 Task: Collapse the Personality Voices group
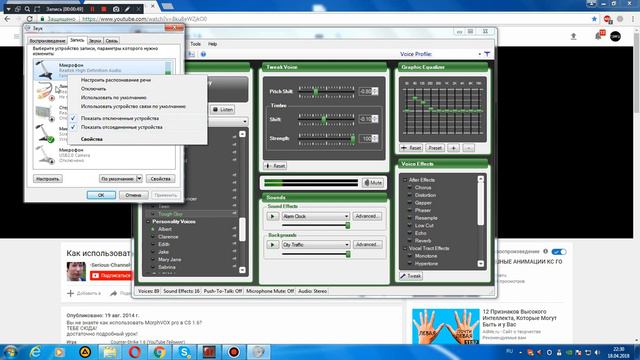tap(148, 222)
